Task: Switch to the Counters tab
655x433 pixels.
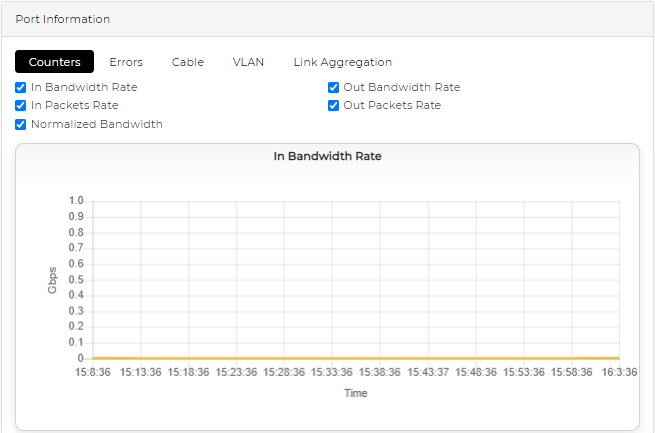Action: (54, 62)
